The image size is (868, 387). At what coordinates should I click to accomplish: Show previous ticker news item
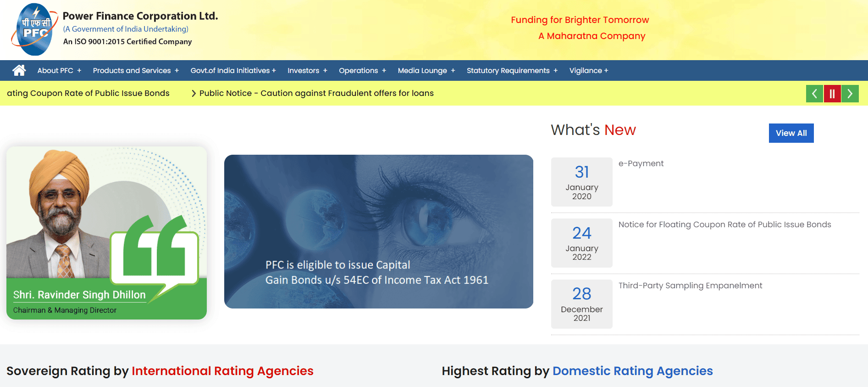814,94
